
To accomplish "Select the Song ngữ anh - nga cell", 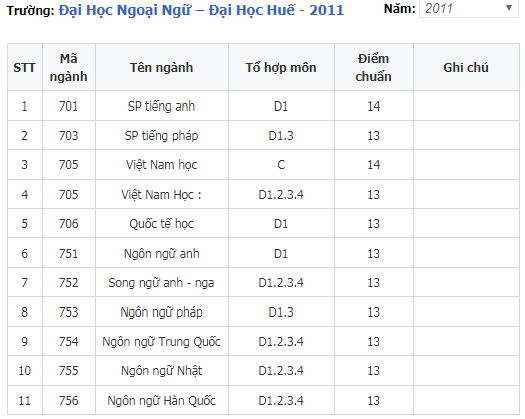I will tap(162, 282).
